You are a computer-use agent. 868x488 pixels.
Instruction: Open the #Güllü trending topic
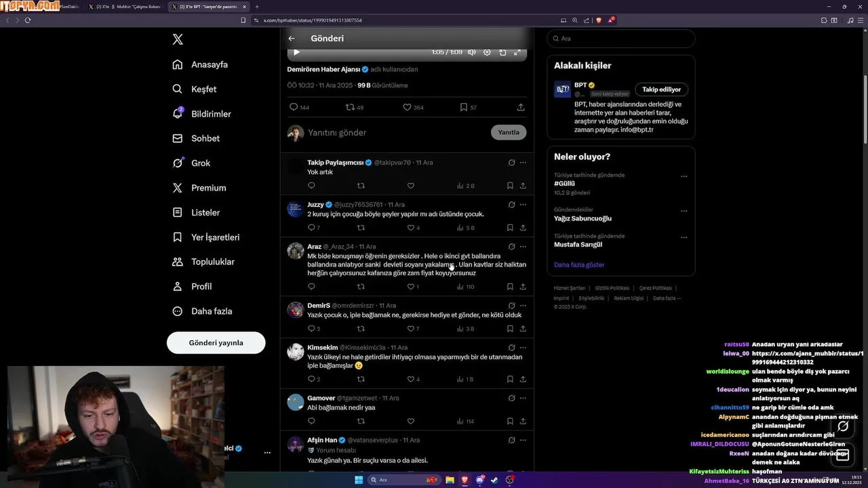564,184
